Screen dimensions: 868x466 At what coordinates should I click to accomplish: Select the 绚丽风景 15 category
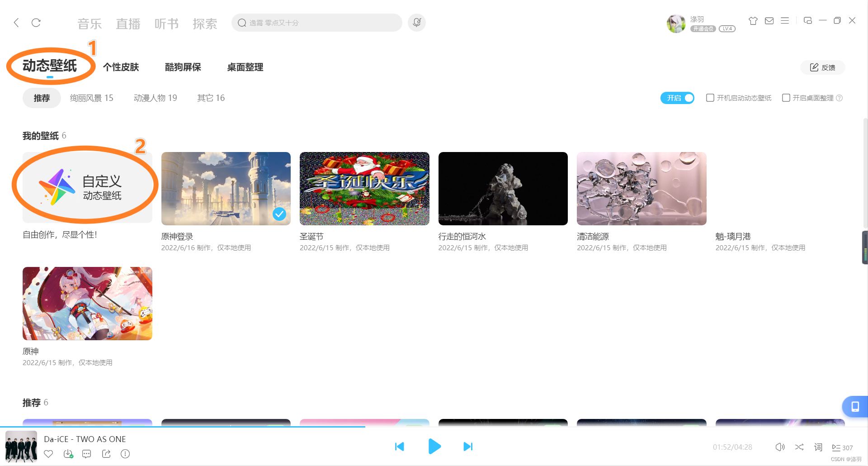click(91, 98)
